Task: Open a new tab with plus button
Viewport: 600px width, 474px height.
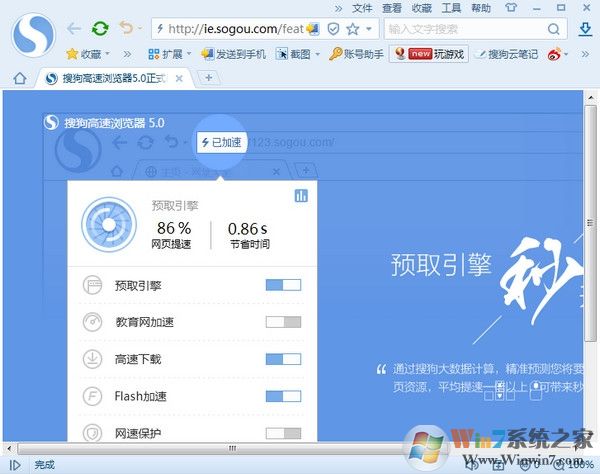Action: point(209,78)
